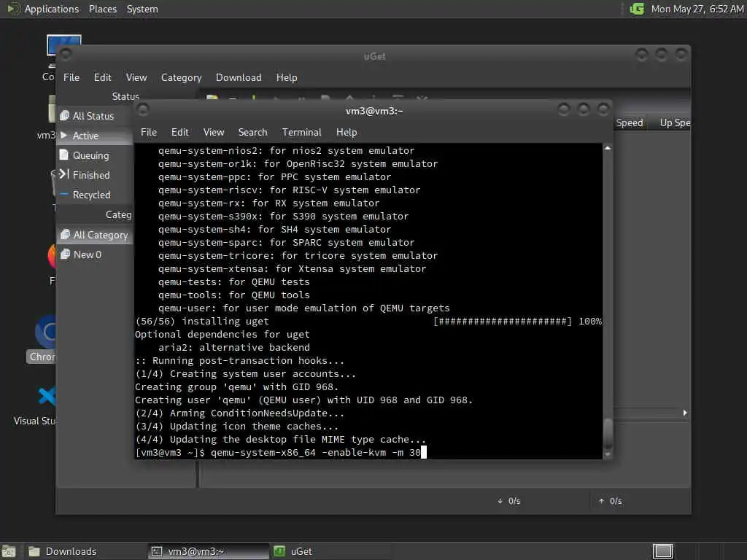Open uGet View menu
The width and height of the screenshot is (747, 560).
pos(136,77)
